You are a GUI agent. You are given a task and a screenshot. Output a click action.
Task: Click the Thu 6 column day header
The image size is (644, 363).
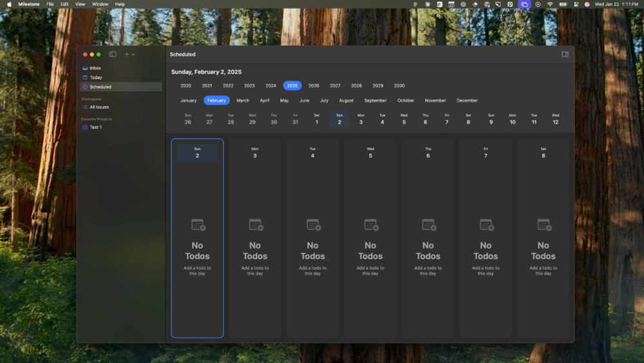click(x=428, y=153)
